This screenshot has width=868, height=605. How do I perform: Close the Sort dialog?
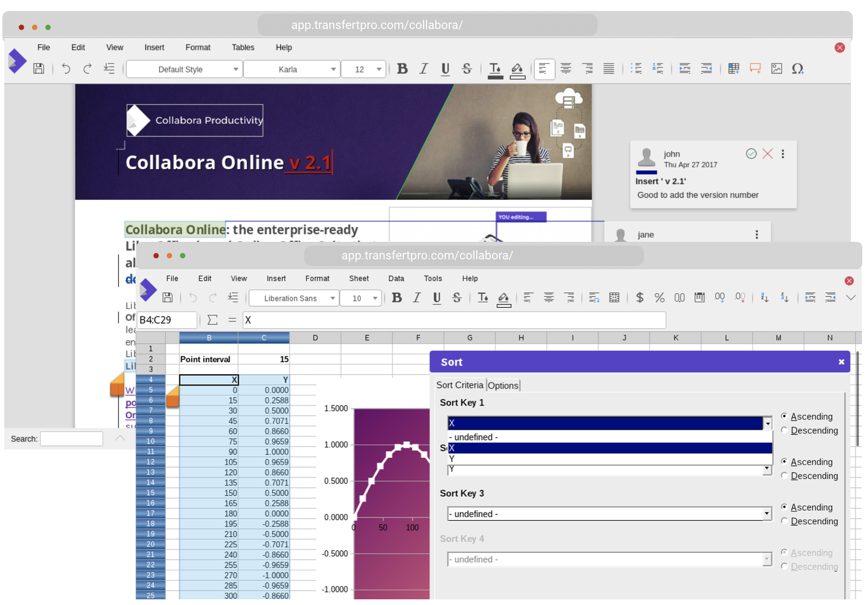point(841,362)
